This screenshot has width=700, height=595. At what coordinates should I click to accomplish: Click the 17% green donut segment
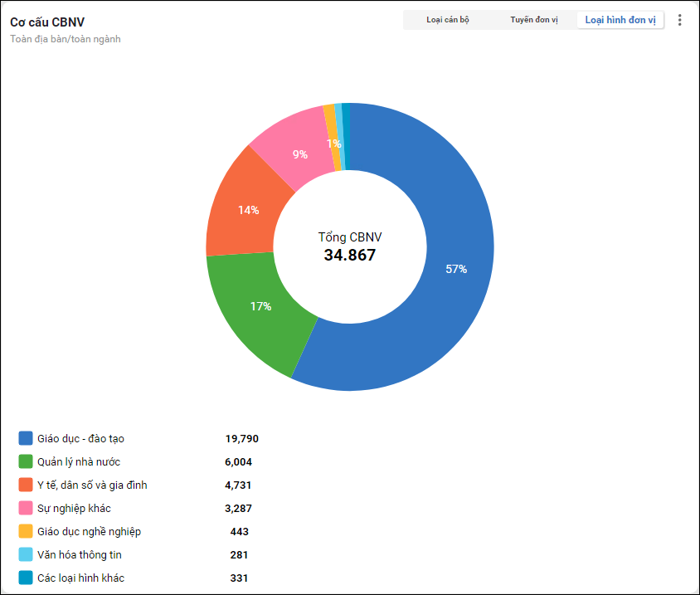click(x=260, y=307)
